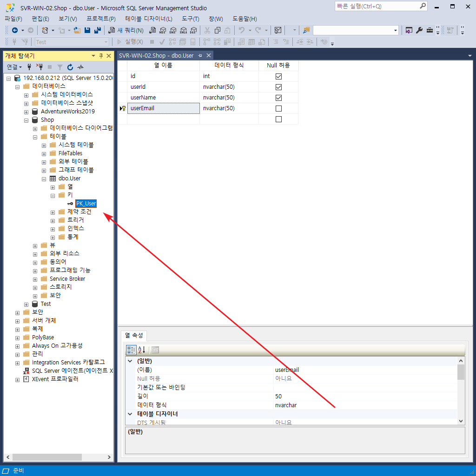Open the 연결 dropdown in Object Explorer
This screenshot has width=476, height=476.
[14, 67]
